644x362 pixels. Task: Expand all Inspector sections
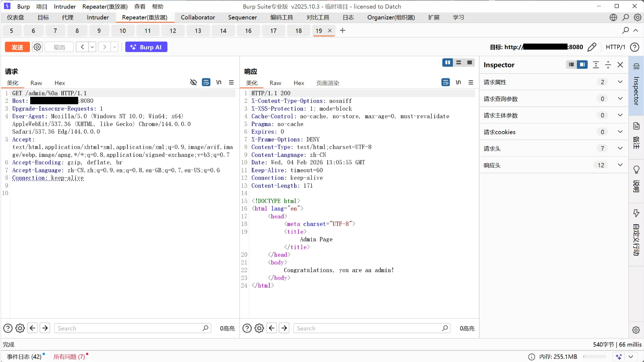[596, 65]
